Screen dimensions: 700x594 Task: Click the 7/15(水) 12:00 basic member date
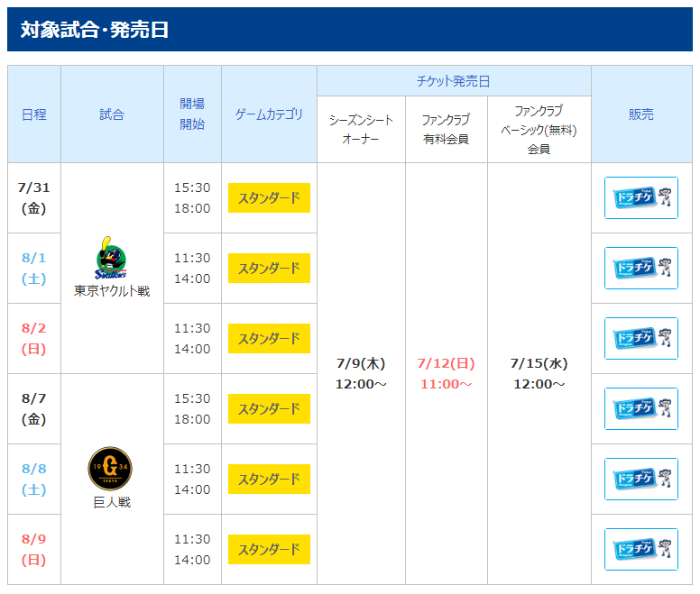tap(539, 374)
